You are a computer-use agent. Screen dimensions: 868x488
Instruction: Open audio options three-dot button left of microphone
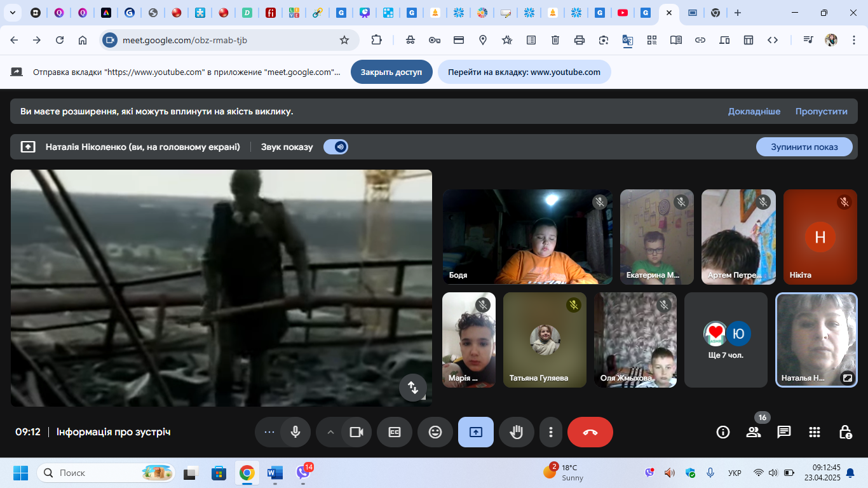269,432
